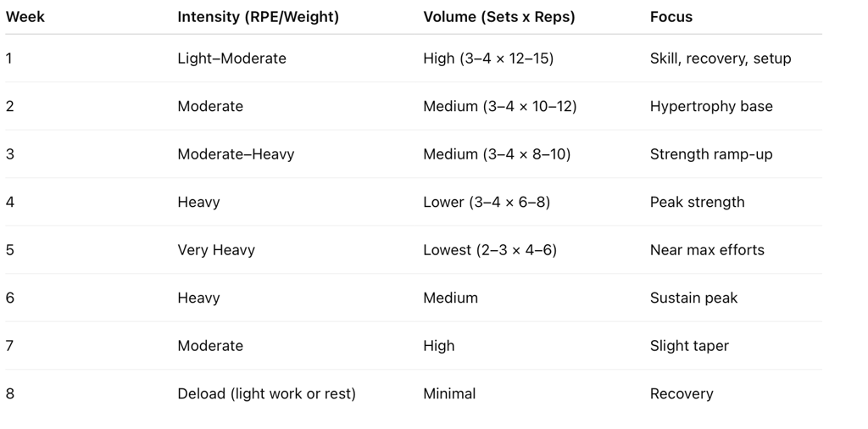Select the Lower (3–4 × 6–8) cell
Image resolution: width=868 pixels, height=429 pixels.
pos(487,202)
